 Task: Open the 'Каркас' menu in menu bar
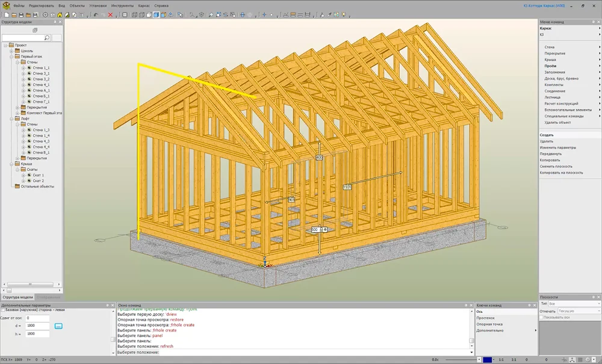coord(144,5)
